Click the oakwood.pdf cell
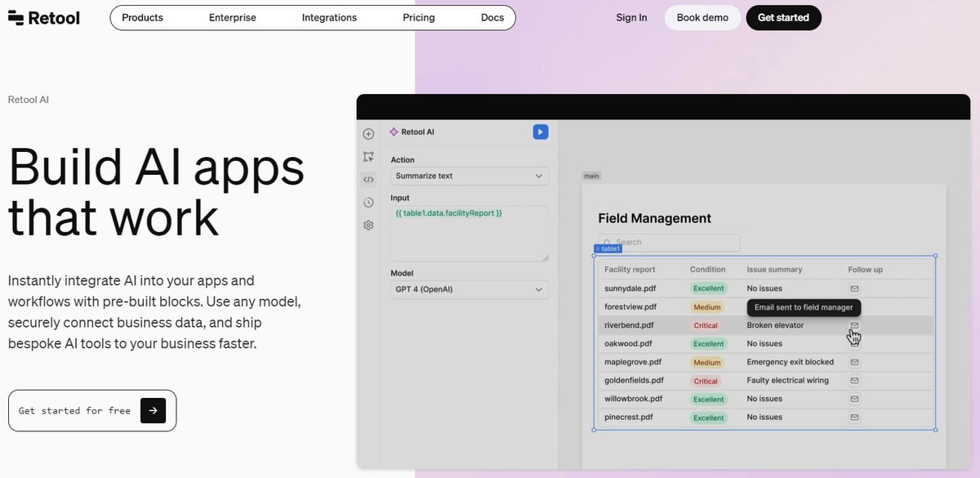This screenshot has width=980, height=478. click(628, 344)
